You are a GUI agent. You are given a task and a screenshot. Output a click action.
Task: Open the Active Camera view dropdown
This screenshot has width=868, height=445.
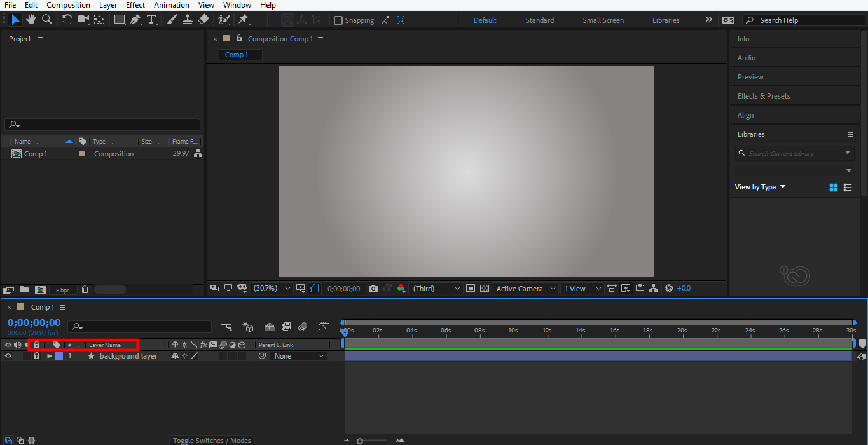[x=525, y=289]
